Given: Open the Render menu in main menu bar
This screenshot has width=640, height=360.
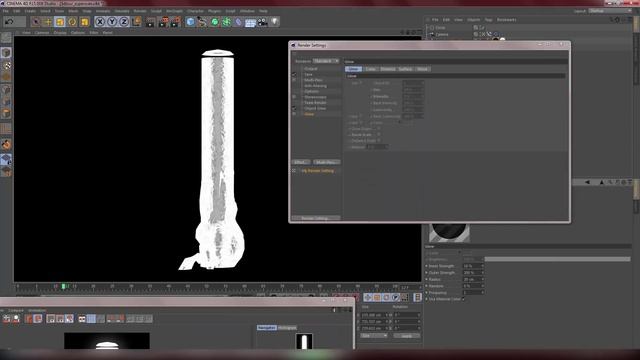Looking at the screenshot, I should [x=140, y=11].
